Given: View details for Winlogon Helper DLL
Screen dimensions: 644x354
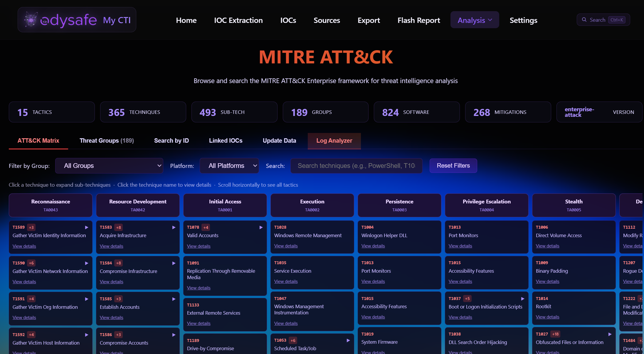Looking at the screenshot, I should pos(373,246).
